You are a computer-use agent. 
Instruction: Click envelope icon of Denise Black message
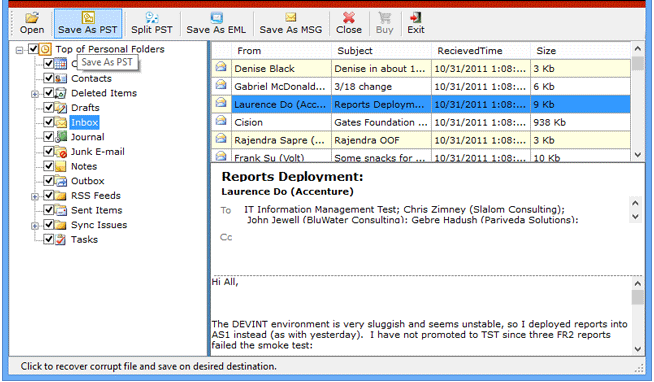click(x=221, y=67)
